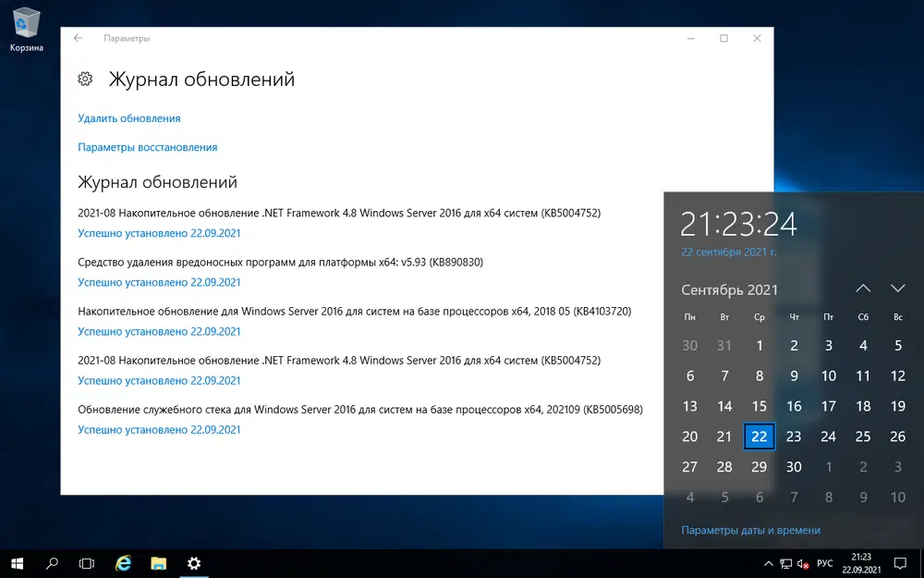
Task: Open Action Center notifications icon
Action: pos(900,564)
